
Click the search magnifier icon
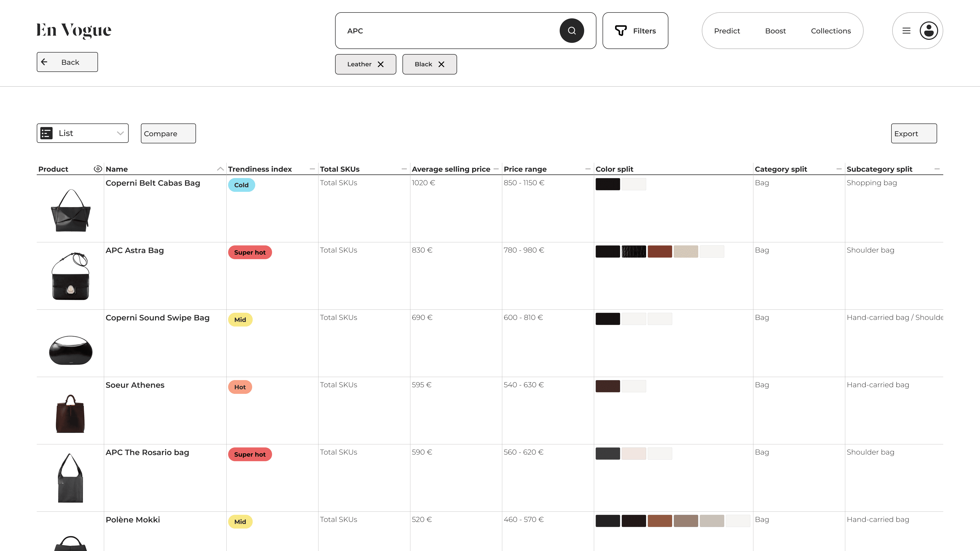tap(571, 31)
